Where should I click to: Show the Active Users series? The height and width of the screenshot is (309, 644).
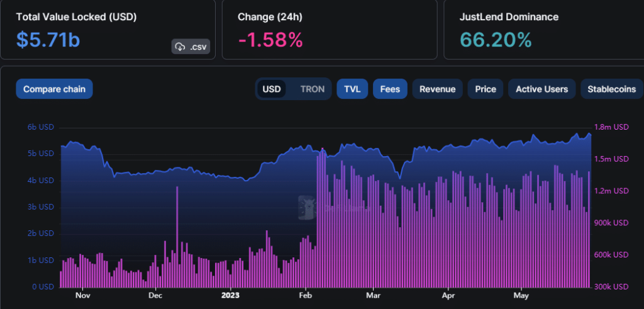point(541,89)
